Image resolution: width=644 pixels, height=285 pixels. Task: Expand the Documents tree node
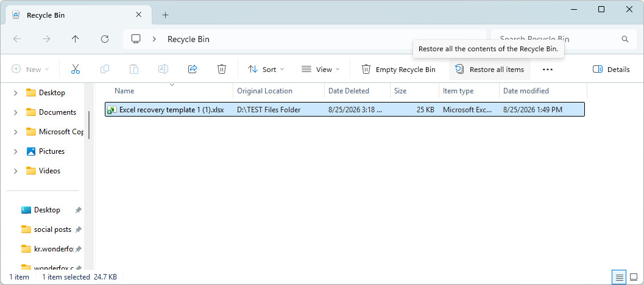(x=16, y=112)
